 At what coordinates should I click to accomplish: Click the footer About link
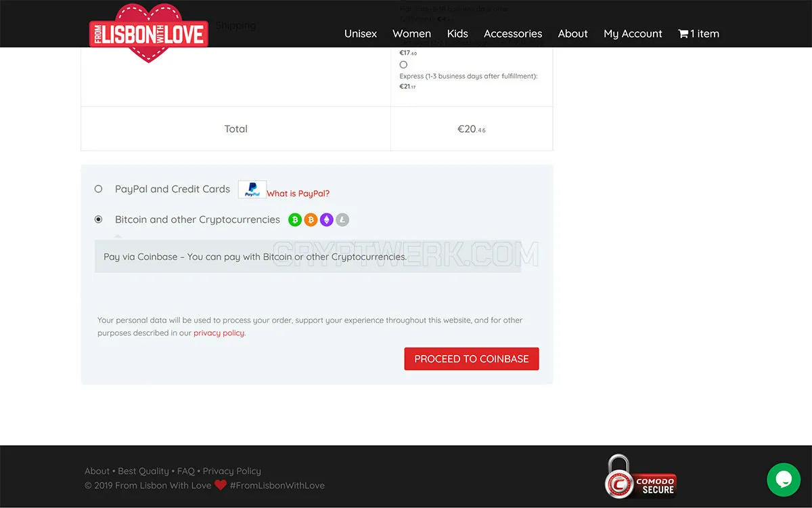tap(97, 471)
